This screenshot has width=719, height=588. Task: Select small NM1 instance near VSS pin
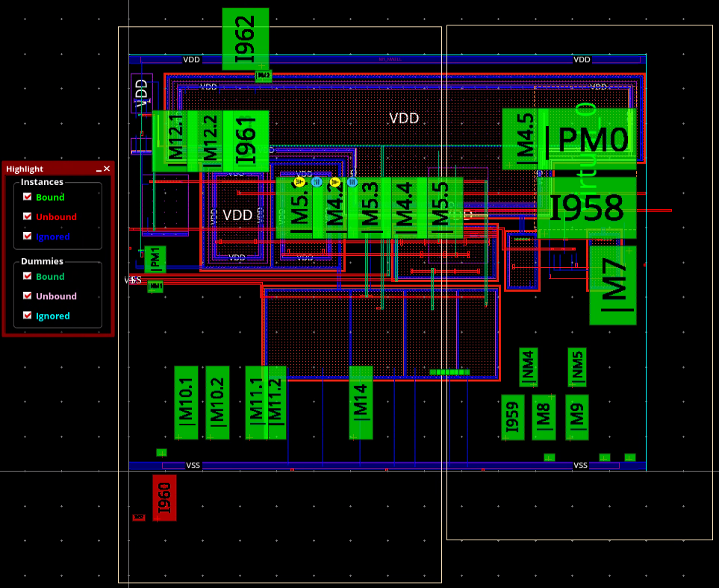pos(155,287)
